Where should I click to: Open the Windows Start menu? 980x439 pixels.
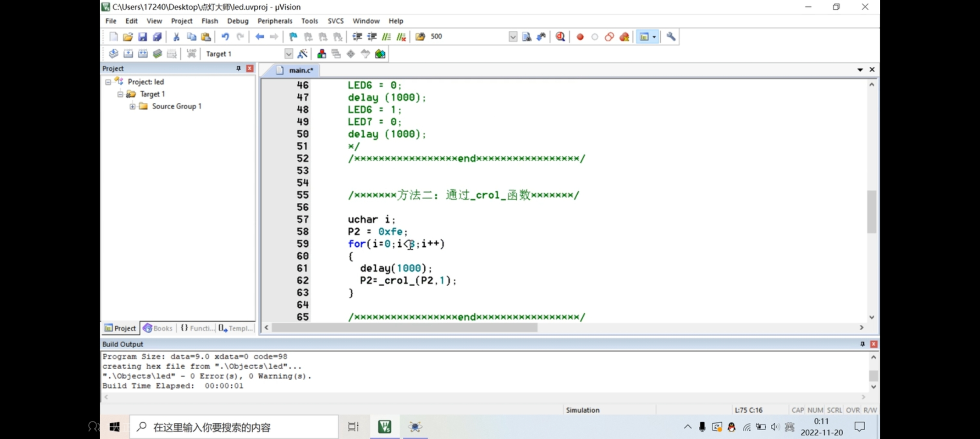coord(114,427)
